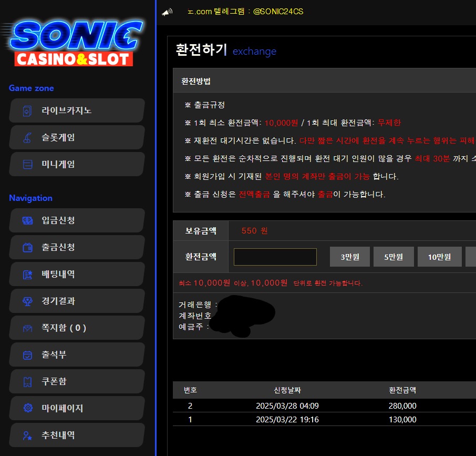Open the 슬롯게임 menu item
Viewport: 476px width, 456px height.
77,137
